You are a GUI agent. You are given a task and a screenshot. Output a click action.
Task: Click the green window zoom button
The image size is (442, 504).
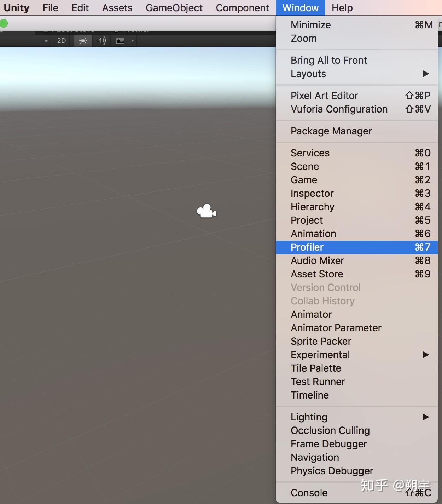pyautogui.click(x=4, y=24)
